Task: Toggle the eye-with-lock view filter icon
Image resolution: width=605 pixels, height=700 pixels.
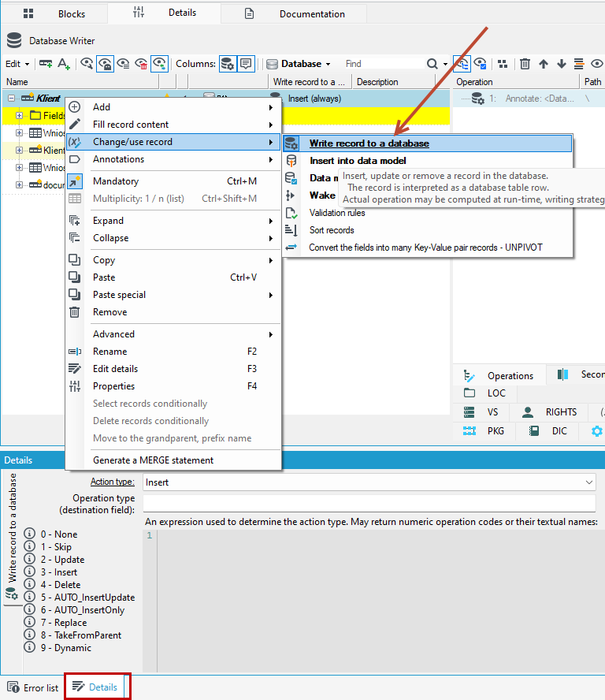Action: tap(105, 64)
